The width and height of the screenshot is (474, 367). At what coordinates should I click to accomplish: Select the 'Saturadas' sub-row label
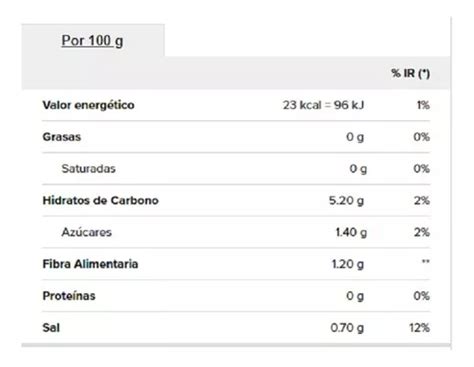click(x=88, y=169)
